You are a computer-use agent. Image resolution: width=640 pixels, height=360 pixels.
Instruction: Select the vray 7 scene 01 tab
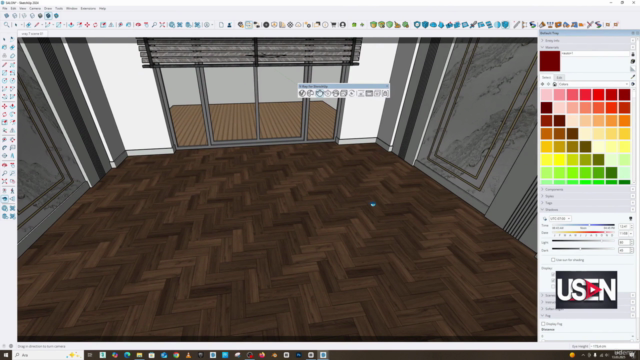(x=32, y=33)
